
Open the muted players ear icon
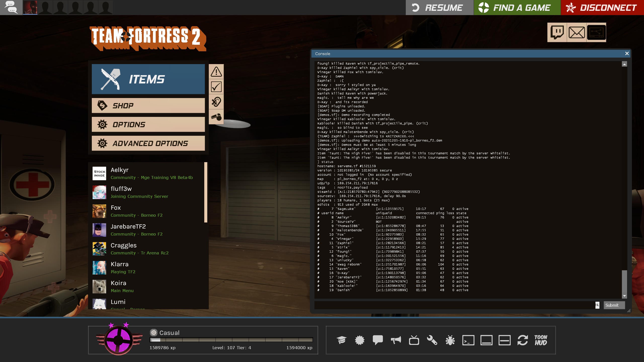click(216, 102)
